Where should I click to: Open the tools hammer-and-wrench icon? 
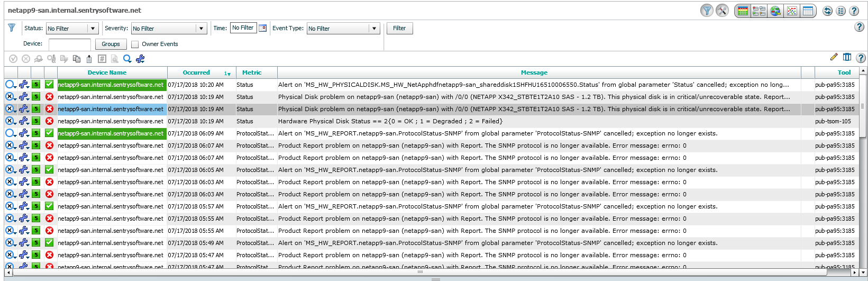722,11
